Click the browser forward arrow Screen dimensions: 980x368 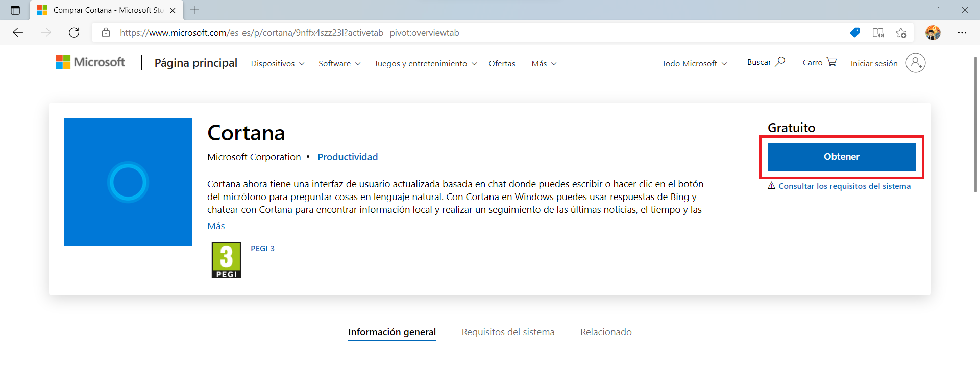click(x=46, y=33)
